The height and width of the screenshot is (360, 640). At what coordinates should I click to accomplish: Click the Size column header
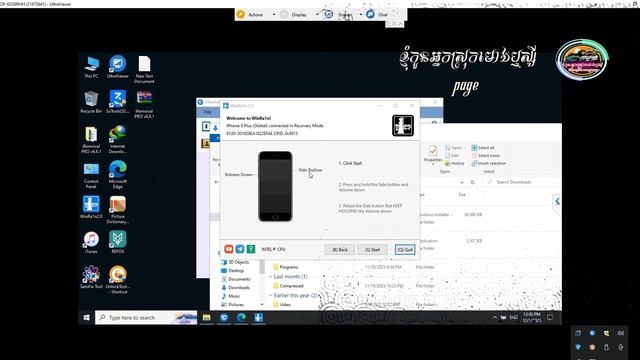[x=462, y=195]
